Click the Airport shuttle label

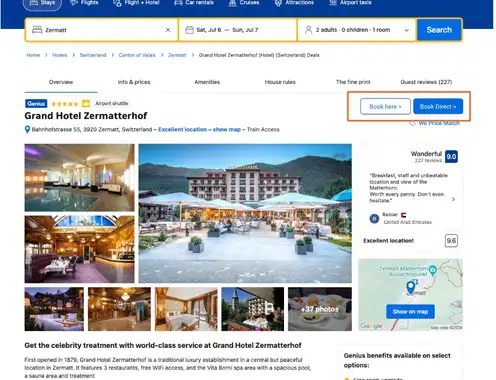point(111,103)
